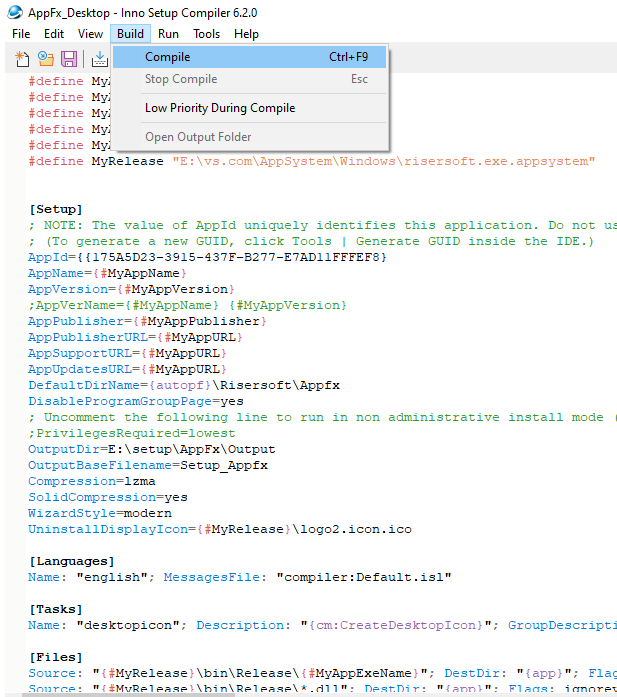Open the View menu

[90, 34]
